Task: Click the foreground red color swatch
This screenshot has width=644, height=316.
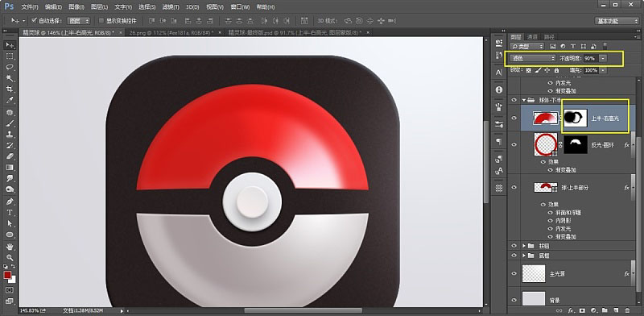Action: click(7, 275)
